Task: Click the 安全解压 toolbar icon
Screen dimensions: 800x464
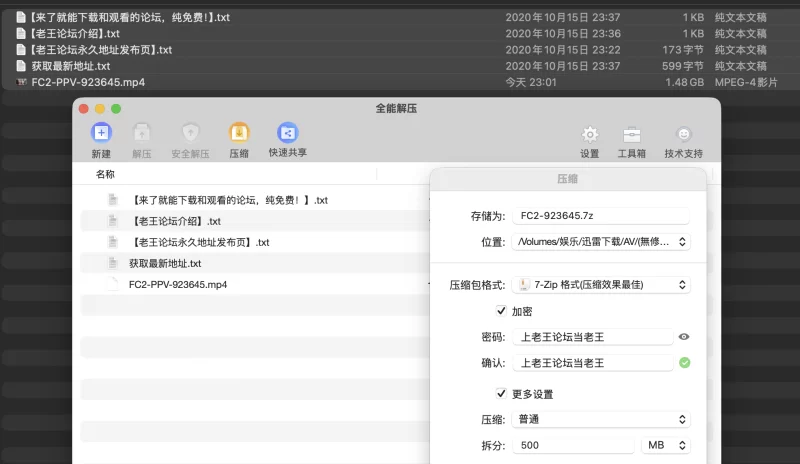Action: 190,133
